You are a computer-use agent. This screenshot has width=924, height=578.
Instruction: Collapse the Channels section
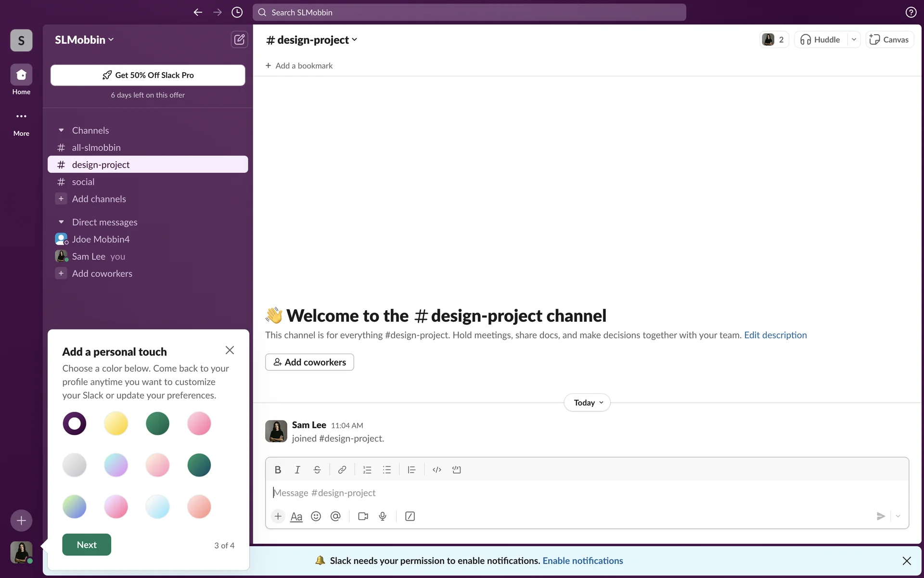tap(61, 131)
